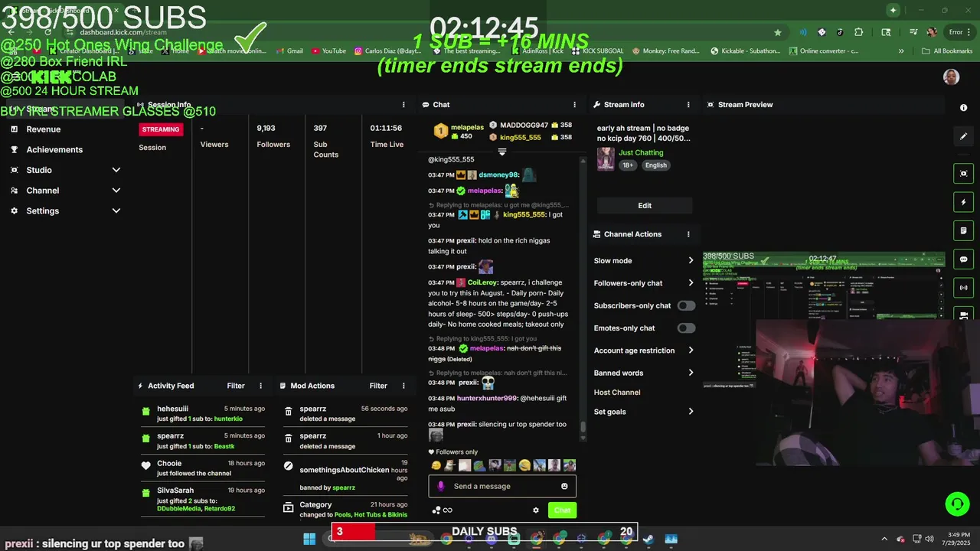Open Followers-only chat options chevron
Image resolution: width=980 pixels, height=551 pixels.
point(691,283)
